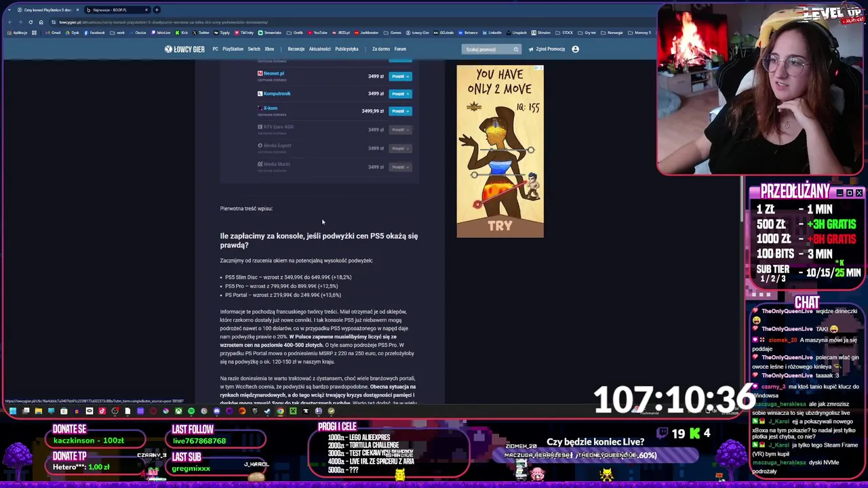Open the Norwegia bookmark folder

tap(612, 33)
